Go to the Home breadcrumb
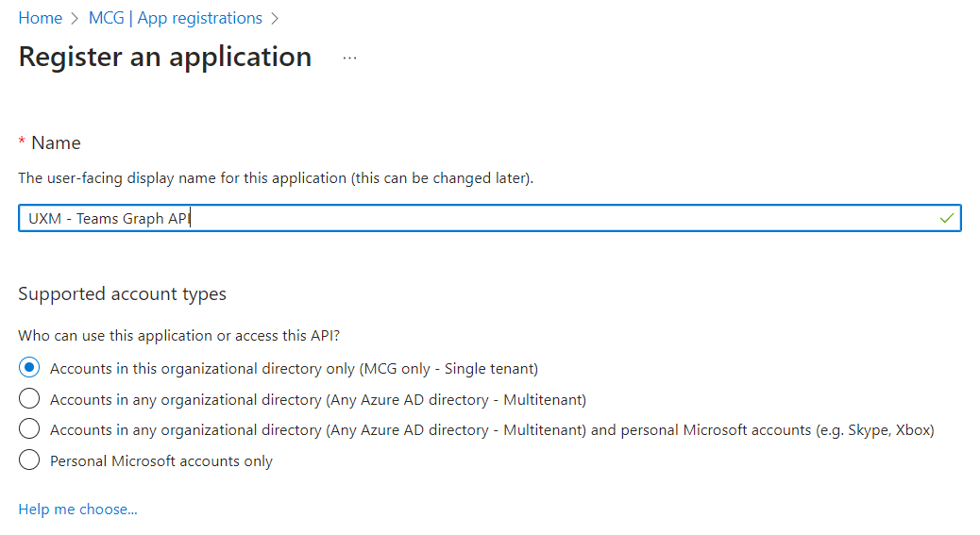Viewport: 980px width, 535px height. [40, 18]
